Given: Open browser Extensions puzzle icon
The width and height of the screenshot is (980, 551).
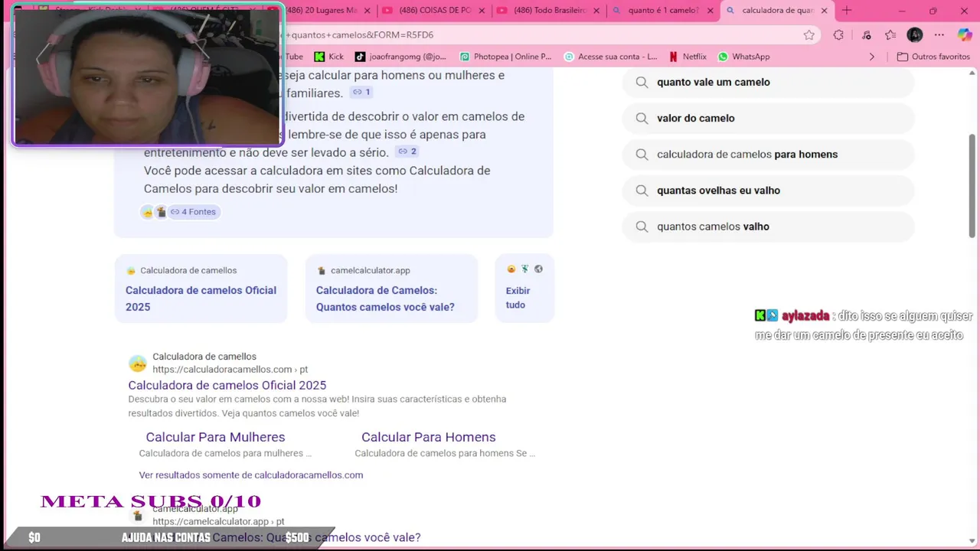Looking at the screenshot, I should click(x=838, y=34).
